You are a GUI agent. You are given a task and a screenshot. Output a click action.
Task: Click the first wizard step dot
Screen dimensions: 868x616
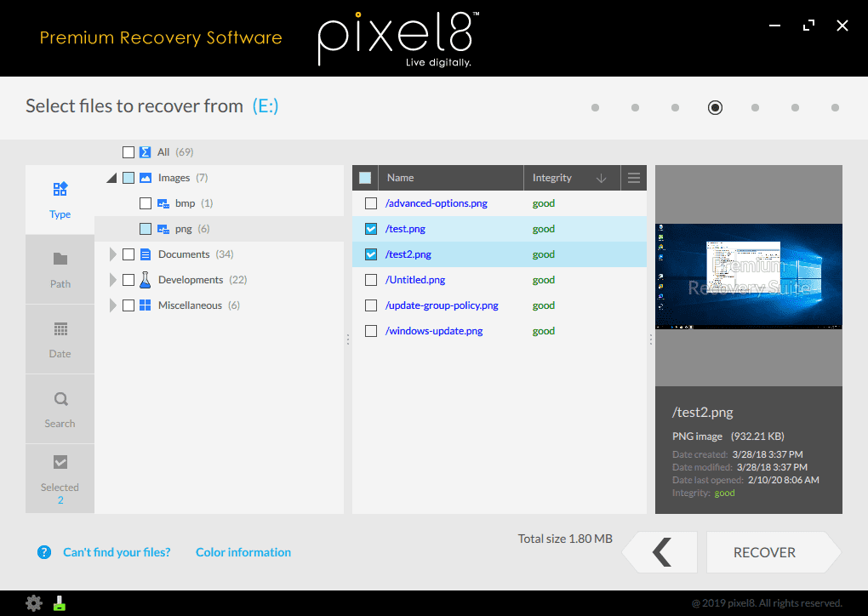595,107
